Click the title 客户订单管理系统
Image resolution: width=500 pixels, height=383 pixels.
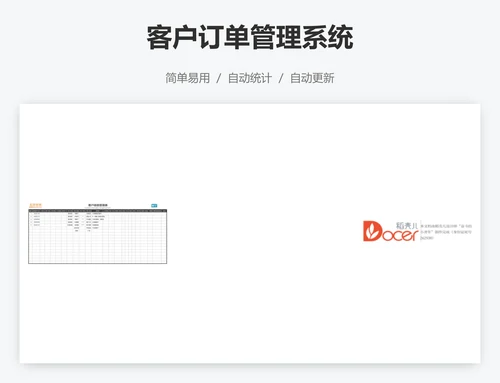[250, 37]
